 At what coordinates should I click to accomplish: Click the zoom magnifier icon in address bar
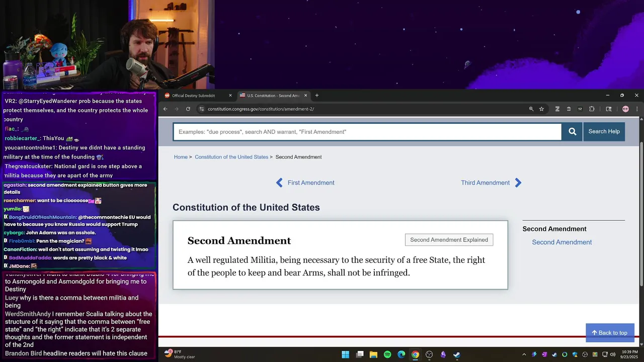pyautogui.click(x=531, y=109)
